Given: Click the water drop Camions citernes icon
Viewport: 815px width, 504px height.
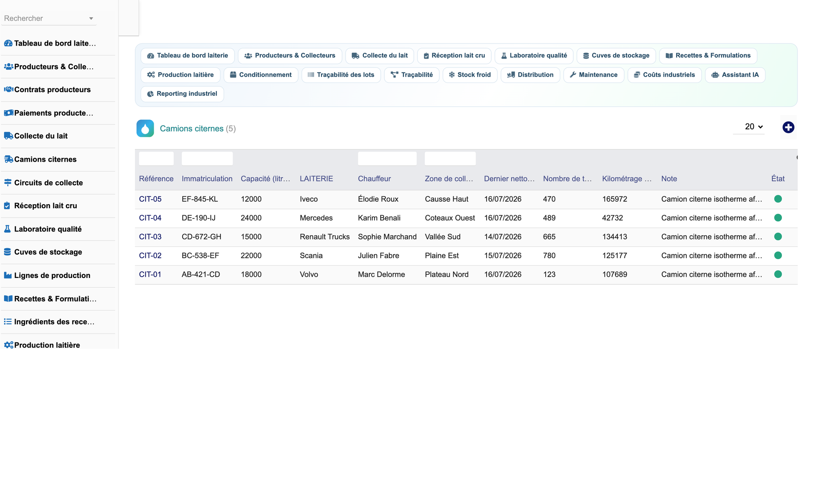Looking at the screenshot, I should [x=145, y=129].
